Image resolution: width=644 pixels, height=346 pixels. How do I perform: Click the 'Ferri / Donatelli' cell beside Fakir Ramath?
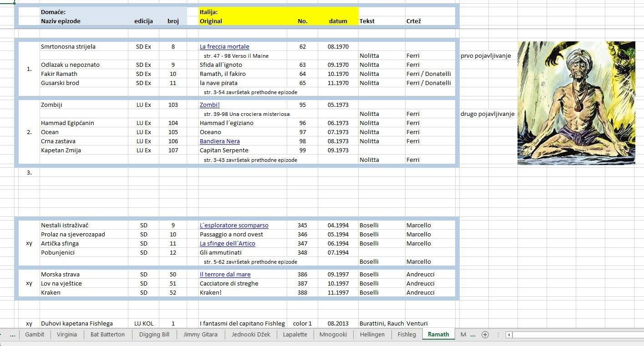coord(430,74)
